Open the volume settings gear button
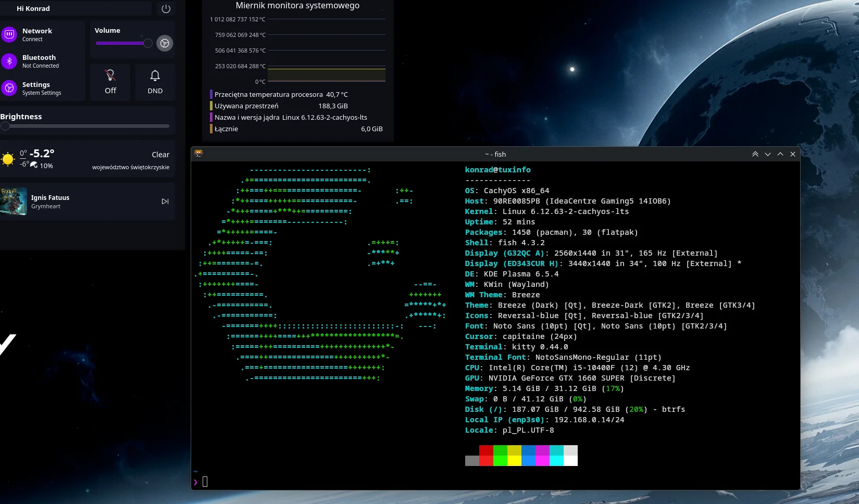 pyautogui.click(x=165, y=43)
